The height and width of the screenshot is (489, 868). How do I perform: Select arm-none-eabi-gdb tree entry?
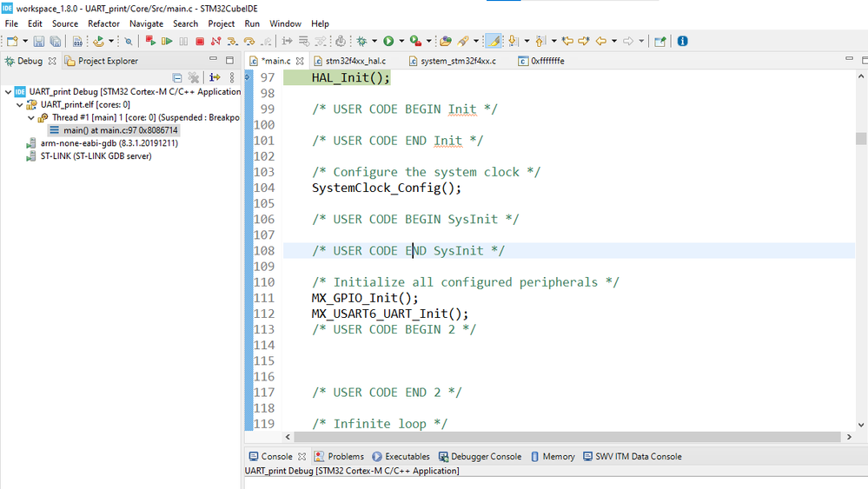pos(109,143)
